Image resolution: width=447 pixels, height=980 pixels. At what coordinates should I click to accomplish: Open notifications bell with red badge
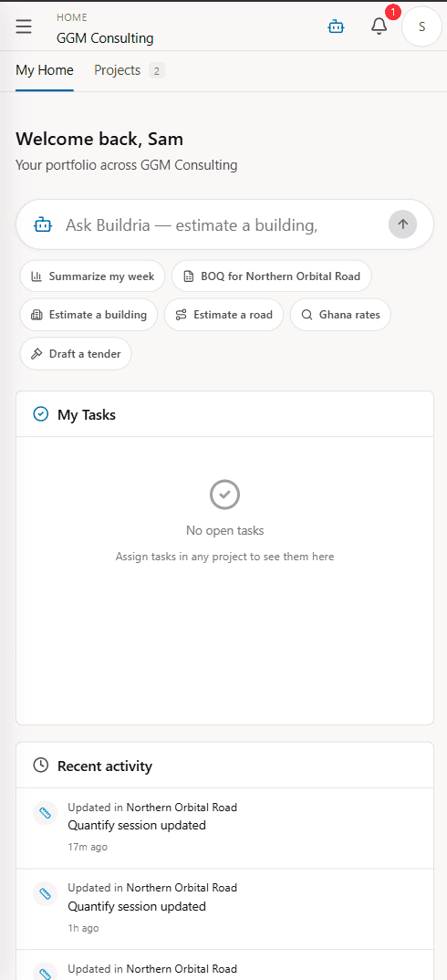379,26
